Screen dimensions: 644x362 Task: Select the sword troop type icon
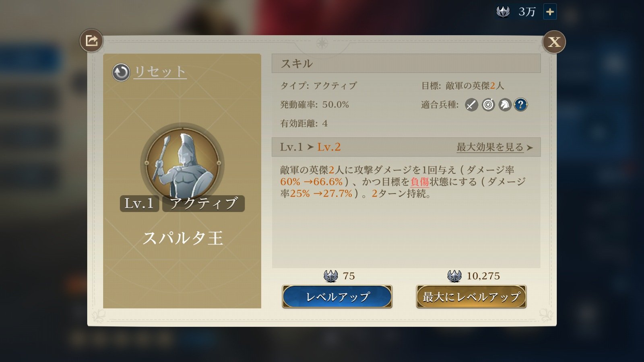(471, 105)
